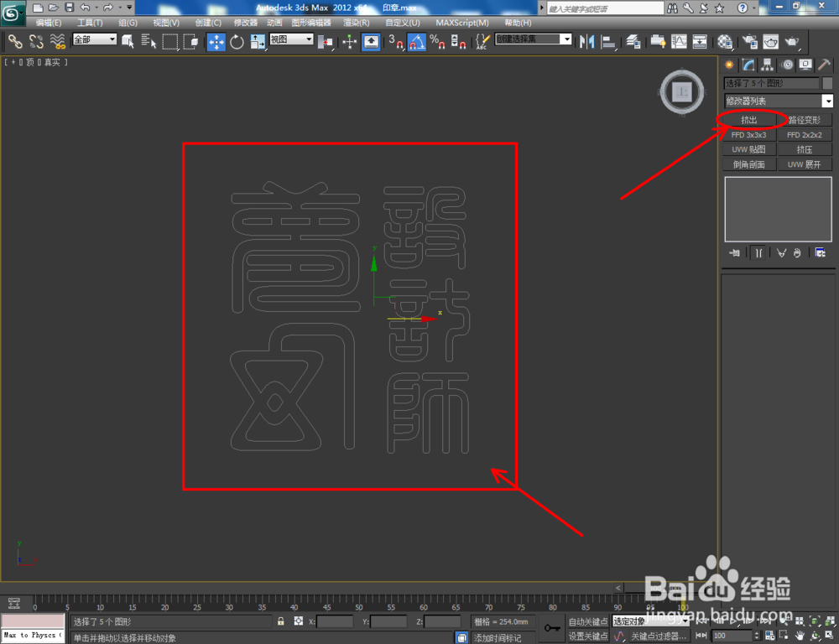Open the 选定对象 key filter dropdown
839x644 pixels.
pos(651,621)
